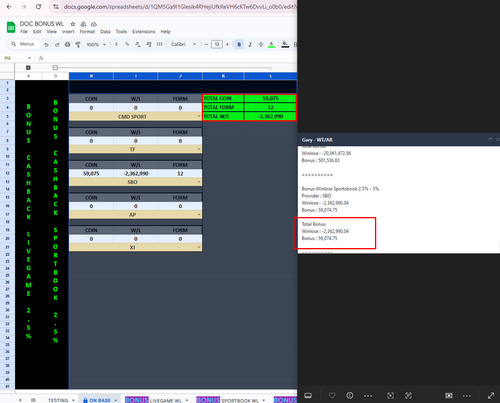Open the Help menu
500x403 pixels.
click(166, 32)
